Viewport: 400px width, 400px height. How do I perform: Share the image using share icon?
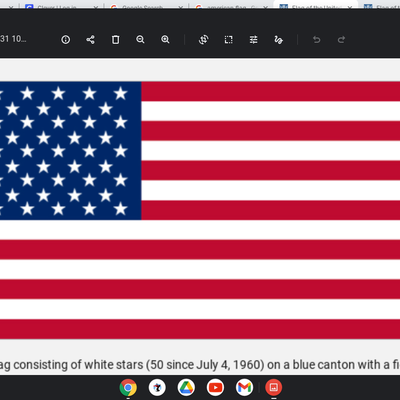pos(90,40)
